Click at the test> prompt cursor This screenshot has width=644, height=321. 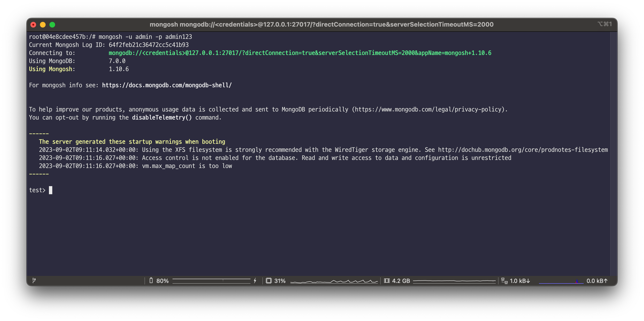point(51,190)
